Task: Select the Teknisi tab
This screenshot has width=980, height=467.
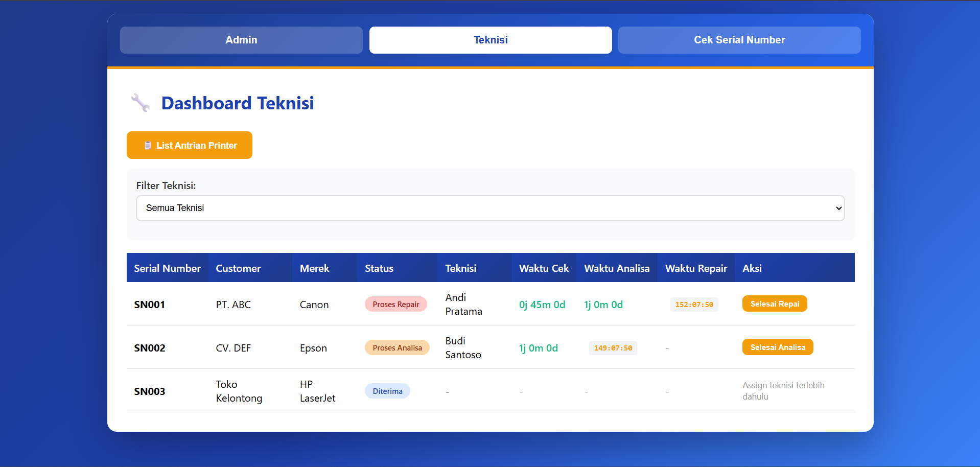Action: coord(490,40)
